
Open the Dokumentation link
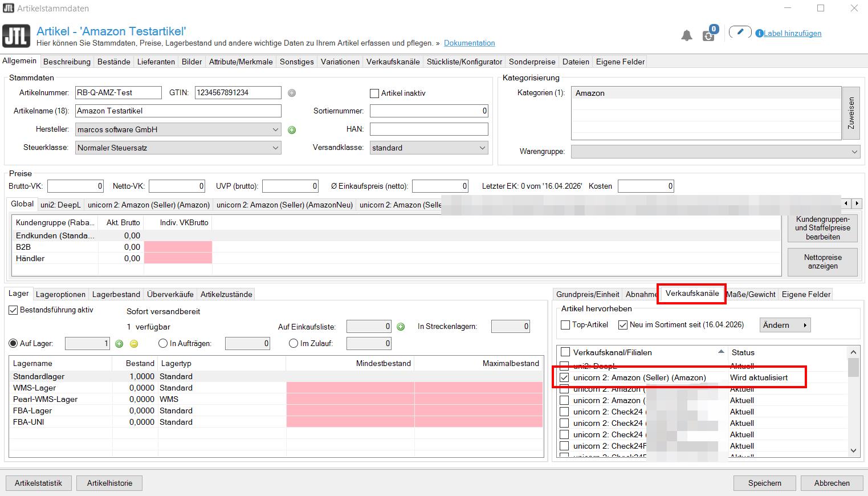click(470, 43)
